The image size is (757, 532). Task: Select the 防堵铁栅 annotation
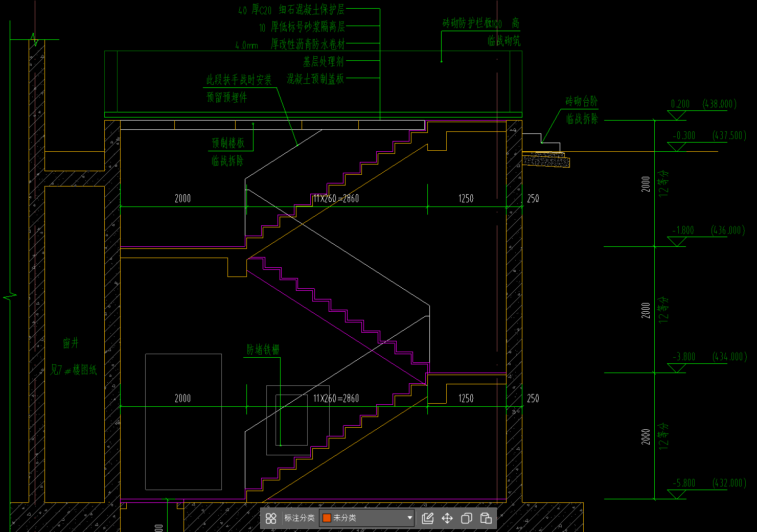click(x=263, y=350)
